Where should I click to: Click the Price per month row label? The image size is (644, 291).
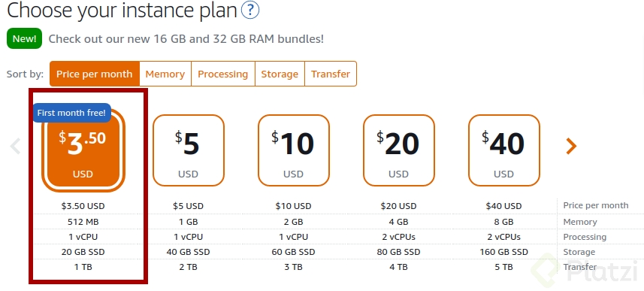coord(596,205)
